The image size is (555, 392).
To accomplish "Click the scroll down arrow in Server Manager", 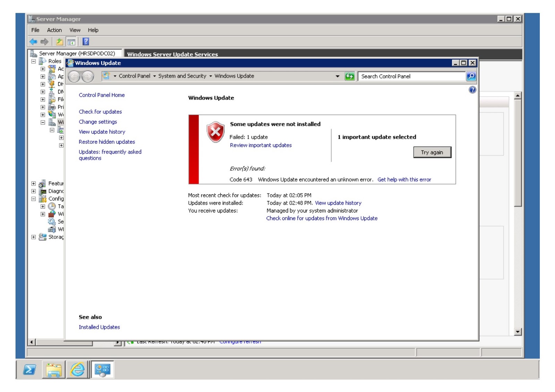I will pos(518,332).
